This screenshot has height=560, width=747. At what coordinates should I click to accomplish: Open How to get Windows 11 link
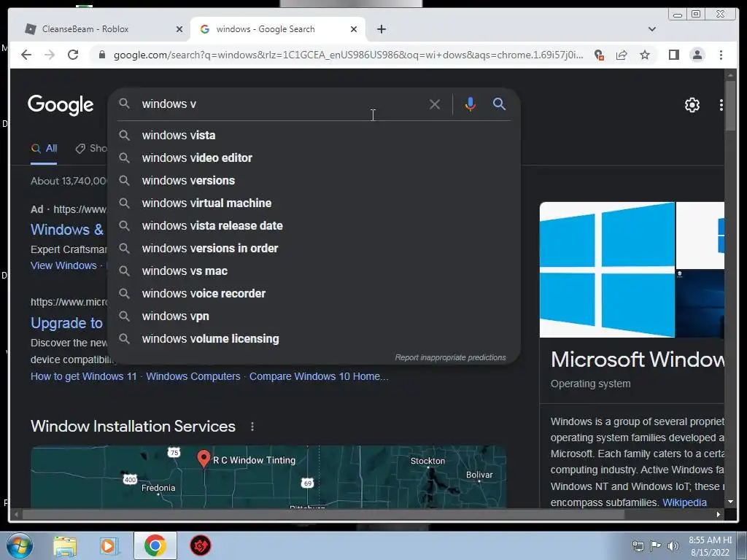(83, 377)
